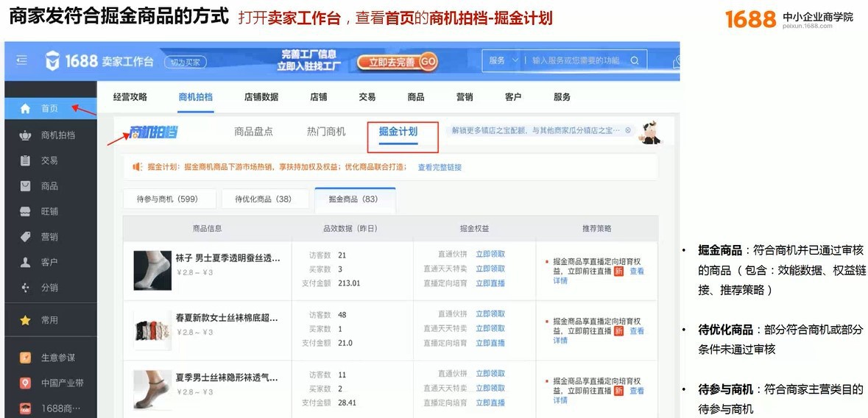Click the 商机拍档 crown icon in the sidebar
Viewport: 868px width, 418px height.
26,135
